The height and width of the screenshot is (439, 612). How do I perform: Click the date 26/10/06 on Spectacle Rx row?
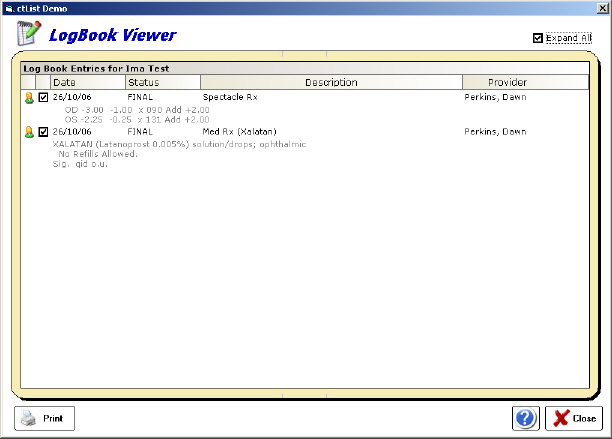[72, 97]
